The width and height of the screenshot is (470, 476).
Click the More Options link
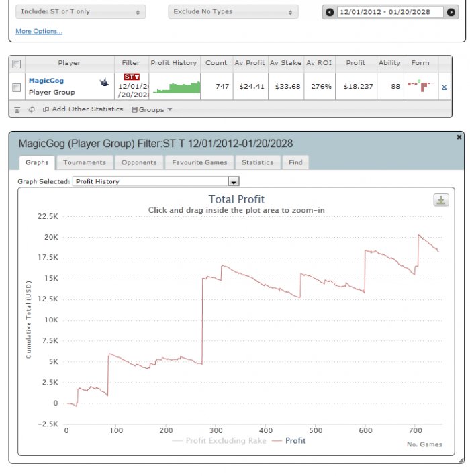click(x=39, y=32)
